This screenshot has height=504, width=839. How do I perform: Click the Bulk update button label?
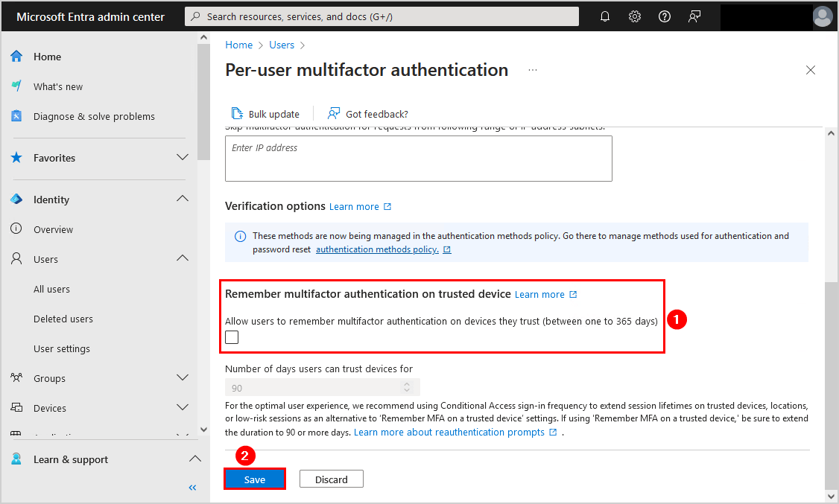tap(274, 114)
